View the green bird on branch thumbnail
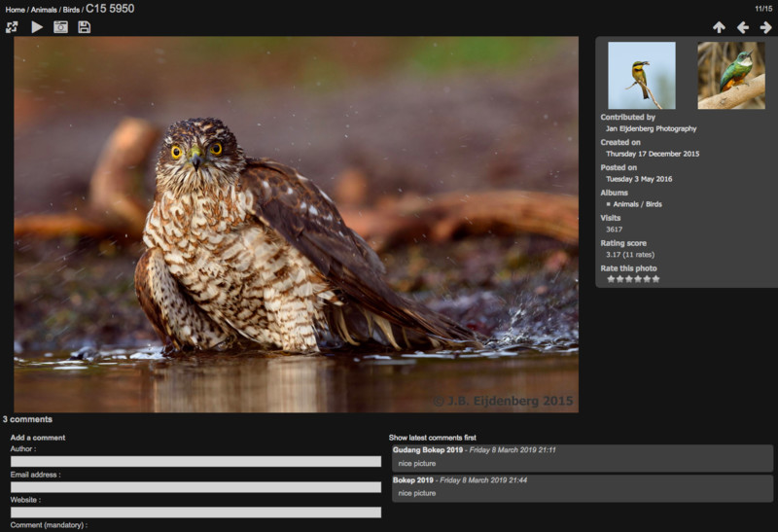The image size is (778, 532). tap(731, 75)
